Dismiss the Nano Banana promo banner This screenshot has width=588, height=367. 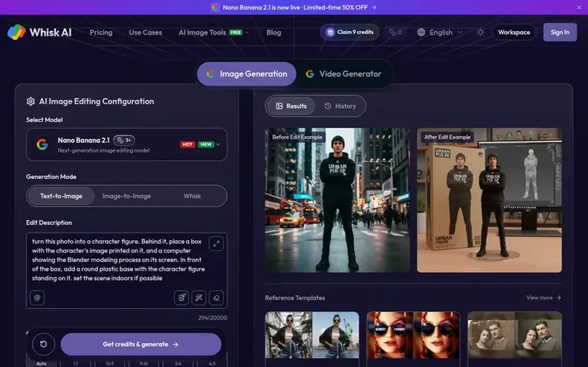tap(579, 7)
